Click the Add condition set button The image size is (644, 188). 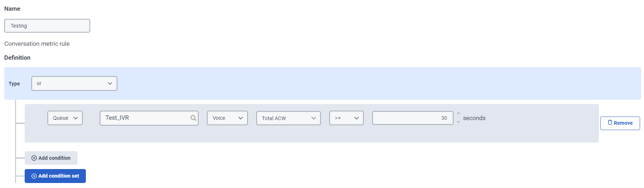pyautogui.click(x=55, y=176)
